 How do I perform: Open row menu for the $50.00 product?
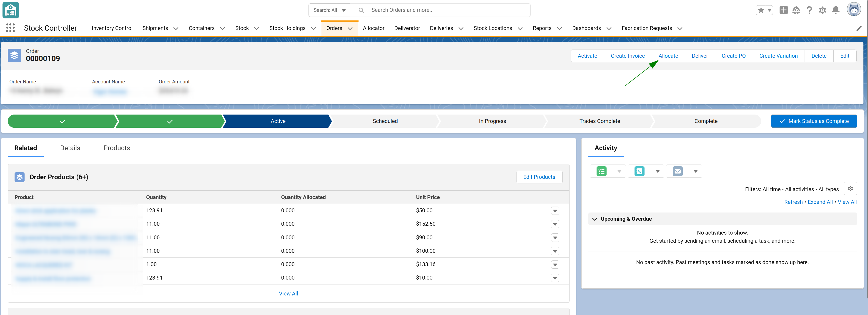click(555, 211)
